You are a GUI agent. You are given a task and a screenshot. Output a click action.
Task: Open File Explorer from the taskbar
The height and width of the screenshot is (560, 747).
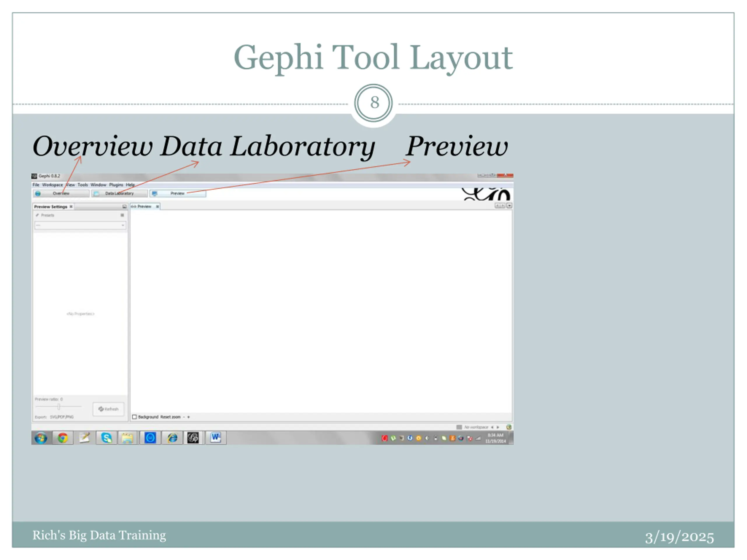[127, 438]
